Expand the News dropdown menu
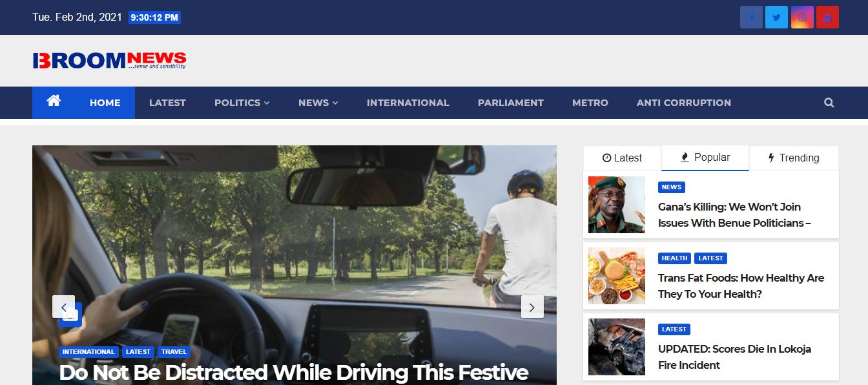 click(318, 103)
